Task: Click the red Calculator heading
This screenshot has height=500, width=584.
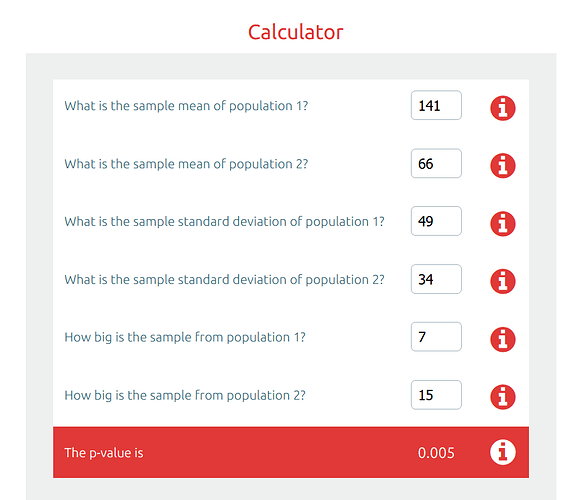Action: click(x=295, y=32)
